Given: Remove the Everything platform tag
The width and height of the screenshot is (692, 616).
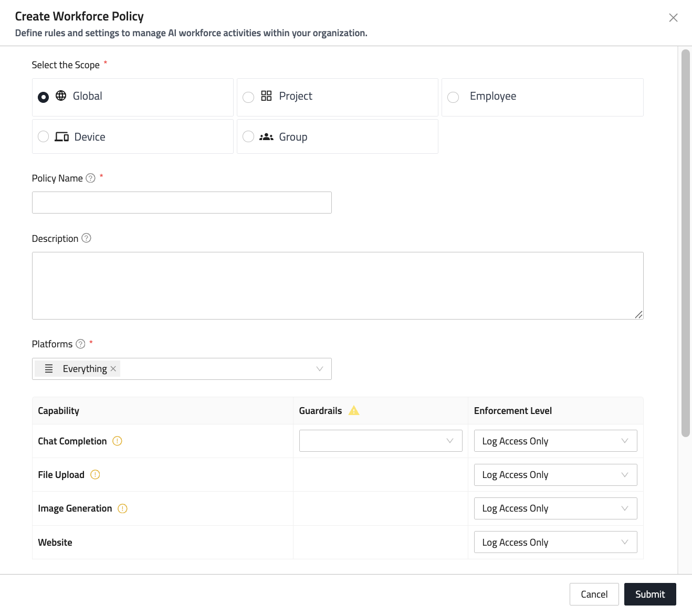Looking at the screenshot, I should [113, 369].
